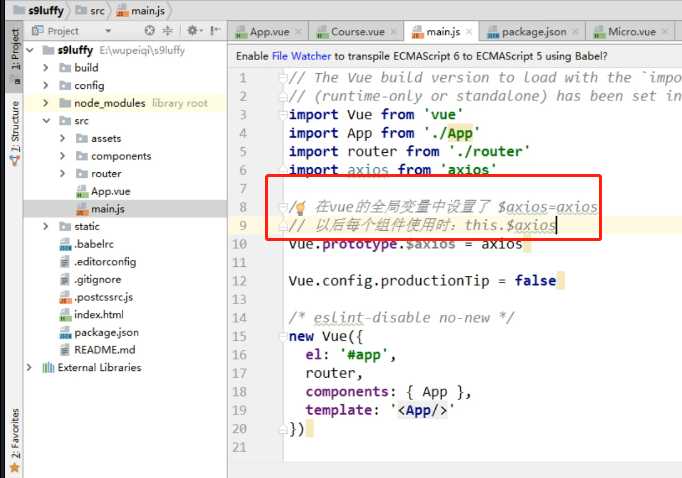Select the config folder in tree
The width and height of the screenshot is (682, 478).
coord(89,85)
